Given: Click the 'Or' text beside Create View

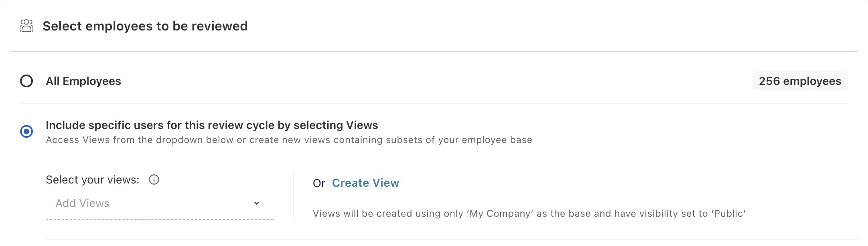Looking at the screenshot, I should pos(319,183).
